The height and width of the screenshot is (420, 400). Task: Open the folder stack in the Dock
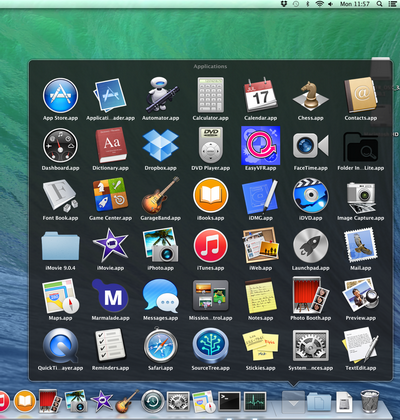pyautogui.click(x=319, y=402)
